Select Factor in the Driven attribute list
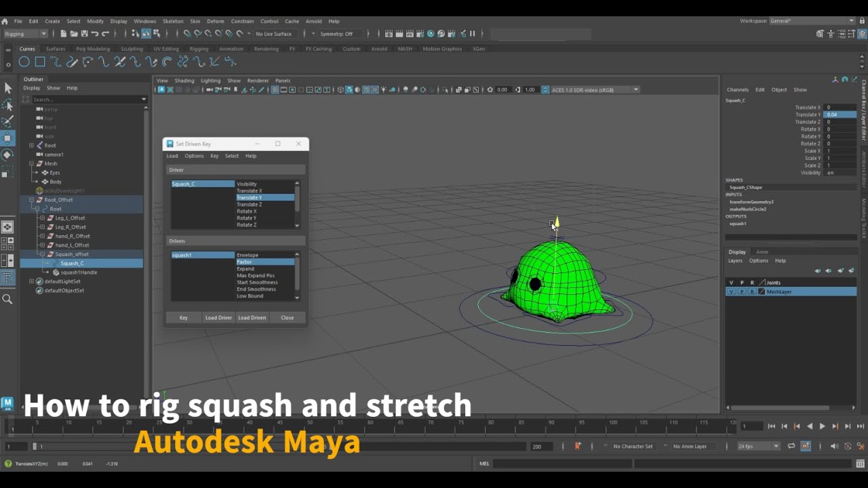 [264, 262]
